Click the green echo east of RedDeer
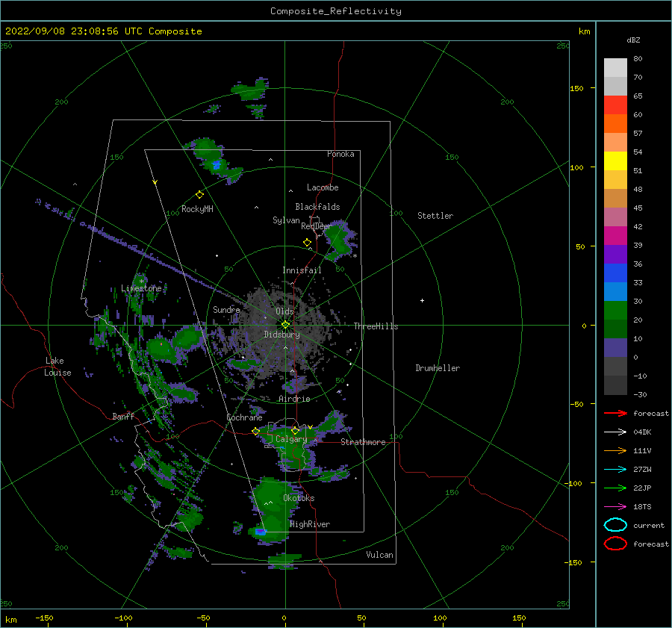This screenshot has height=628, width=672. pos(340,240)
